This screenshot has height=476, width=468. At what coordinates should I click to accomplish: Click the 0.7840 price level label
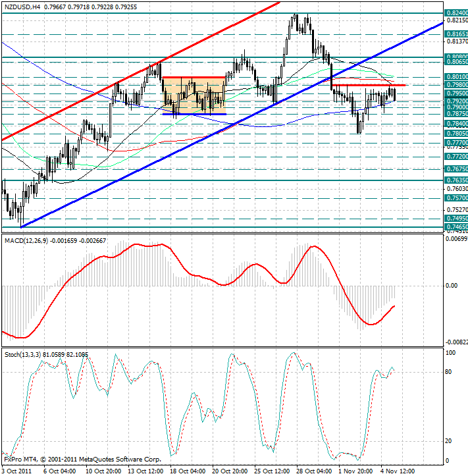456,124
